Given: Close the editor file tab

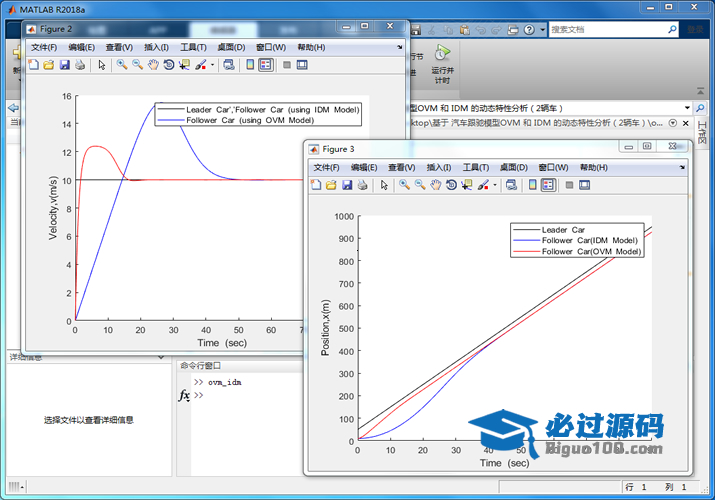Looking at the screenshot, I should 685,123.
